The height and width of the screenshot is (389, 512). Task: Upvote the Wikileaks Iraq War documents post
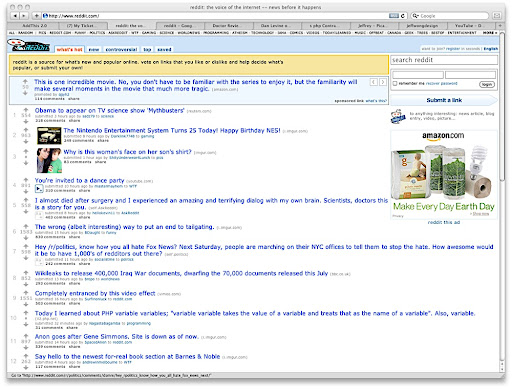click(26, 273)
